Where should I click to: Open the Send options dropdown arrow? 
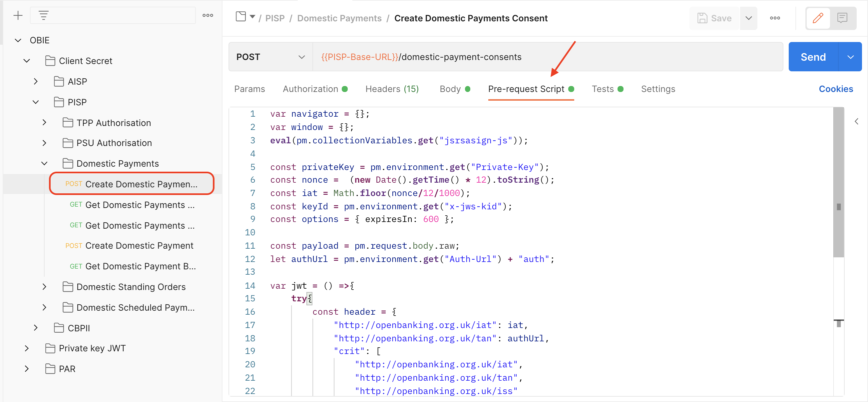(850, 57)
